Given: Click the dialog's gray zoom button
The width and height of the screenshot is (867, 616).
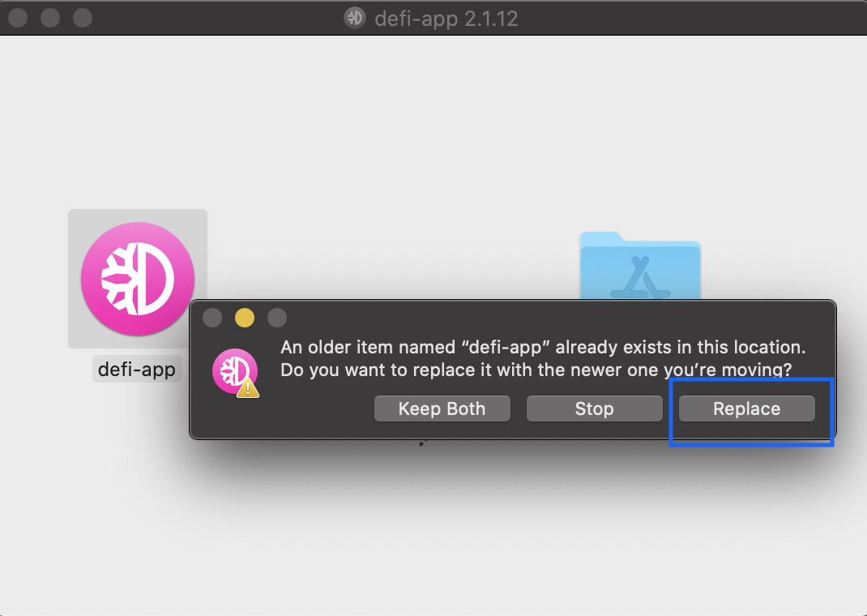Looking at the screenshot, I should [277, 318].
